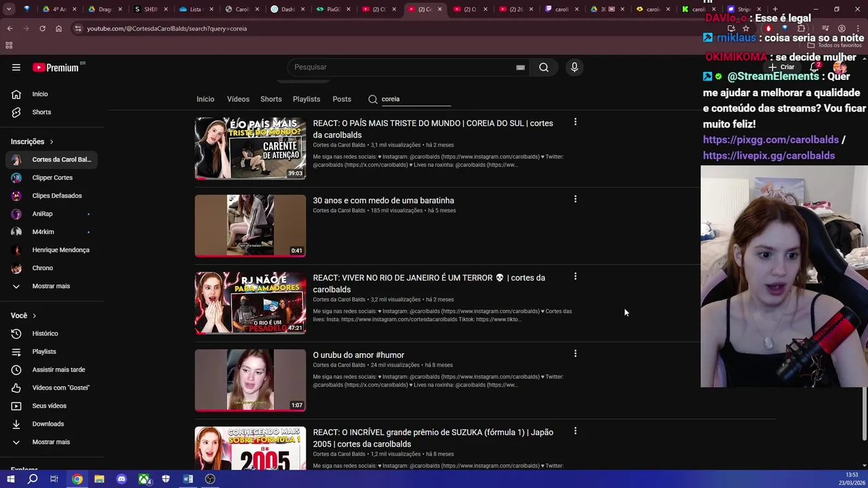Image resolution: width=868 pixels, height=488 pixels.
Task: Switch to channel Início tab
Action: pos(205,99)
